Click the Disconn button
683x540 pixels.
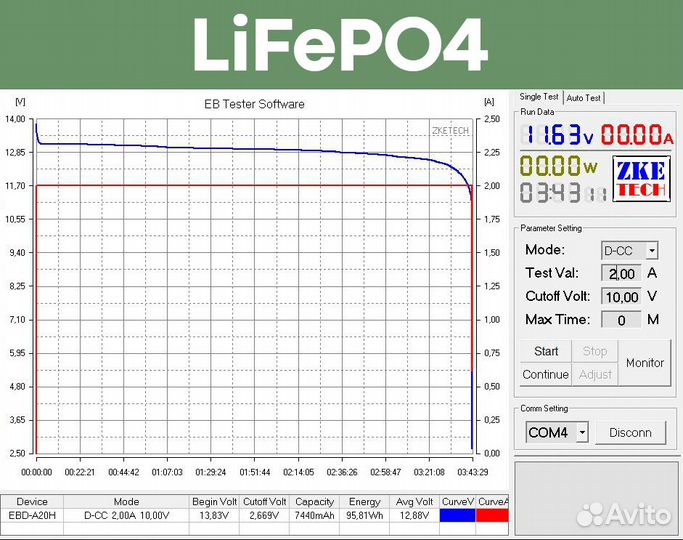click(630, 433)
